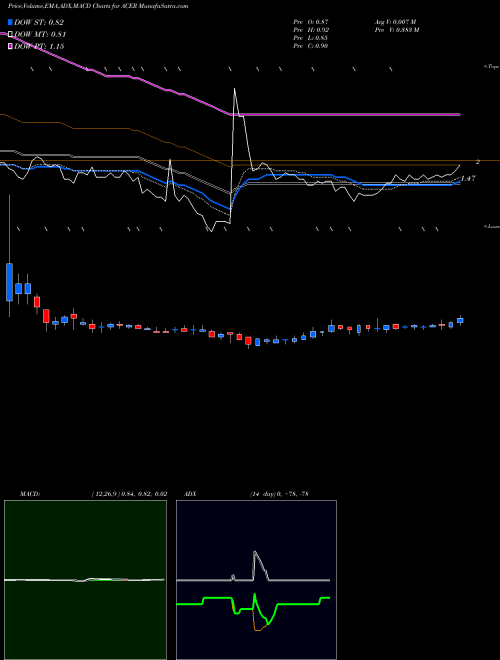The image size is (500, 660).
Task: Click the 'ADX' panel heading
Action: 191,494
